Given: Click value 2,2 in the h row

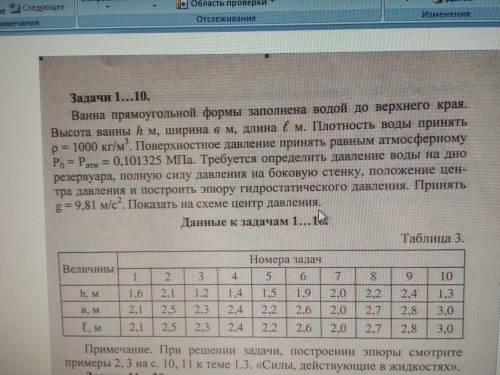Looking at the screenshot, I should click(373, 293).
